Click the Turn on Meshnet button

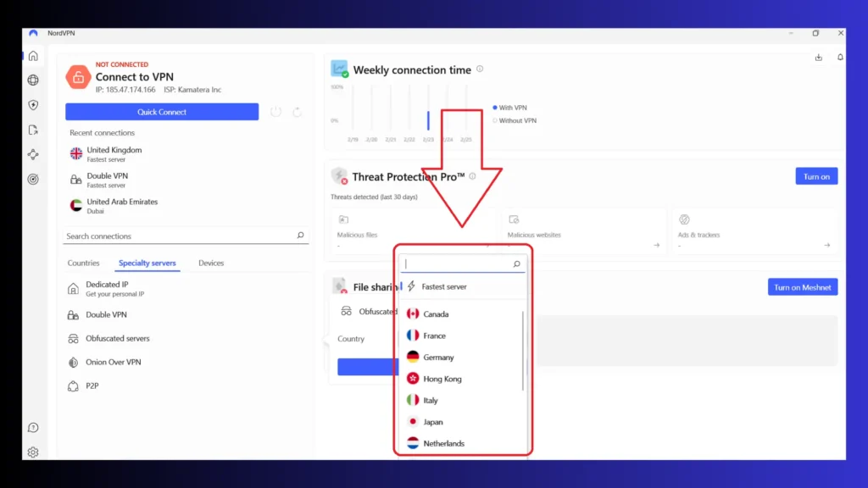pyautogui.click(x=803, y=287)
